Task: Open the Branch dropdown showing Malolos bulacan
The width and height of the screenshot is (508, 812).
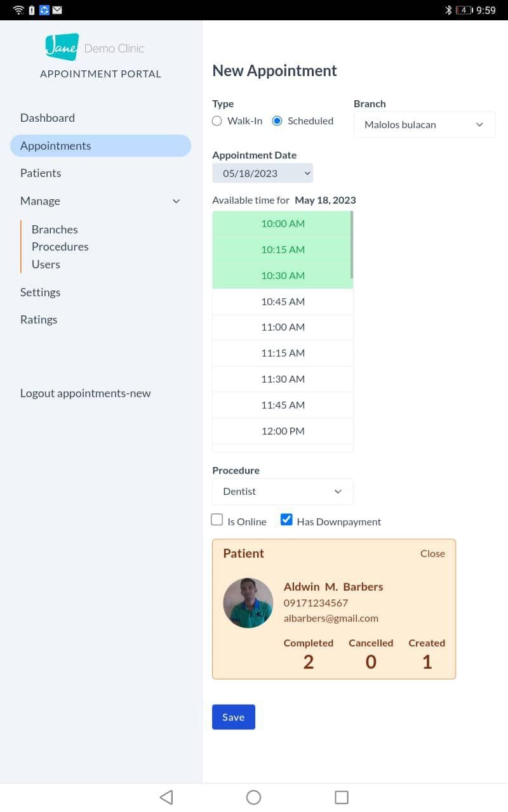Action: coord(424,125)
